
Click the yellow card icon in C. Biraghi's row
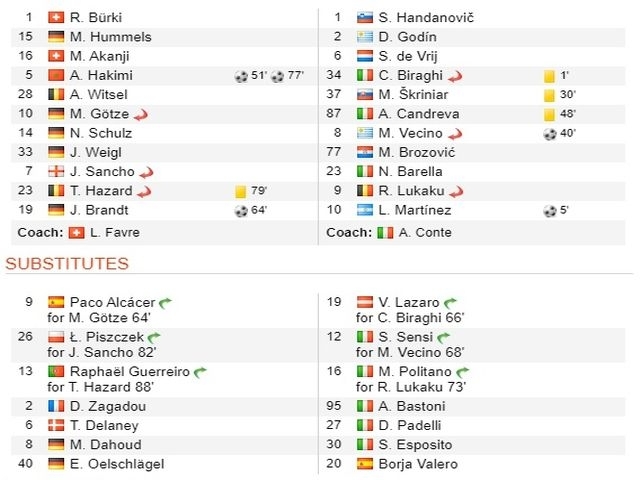point(549,76)
